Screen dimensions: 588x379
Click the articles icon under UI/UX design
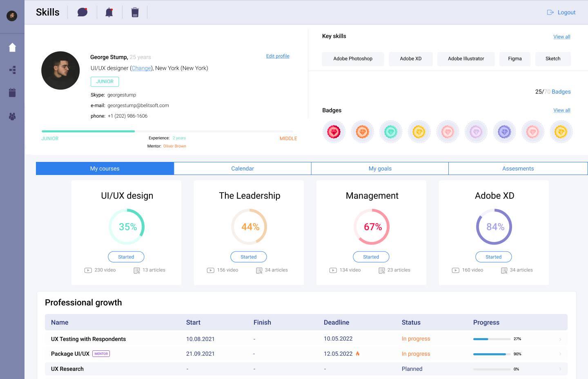point(137,270)
